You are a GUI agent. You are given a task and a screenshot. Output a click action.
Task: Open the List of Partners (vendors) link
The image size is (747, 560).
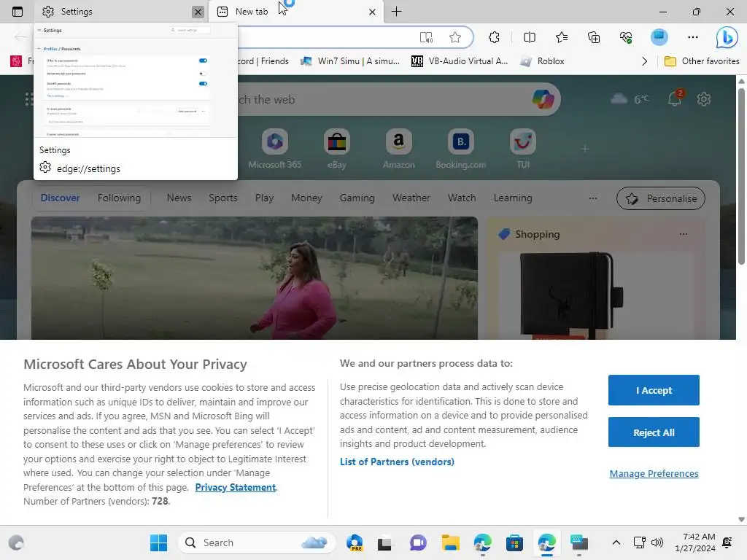[397, 462]
